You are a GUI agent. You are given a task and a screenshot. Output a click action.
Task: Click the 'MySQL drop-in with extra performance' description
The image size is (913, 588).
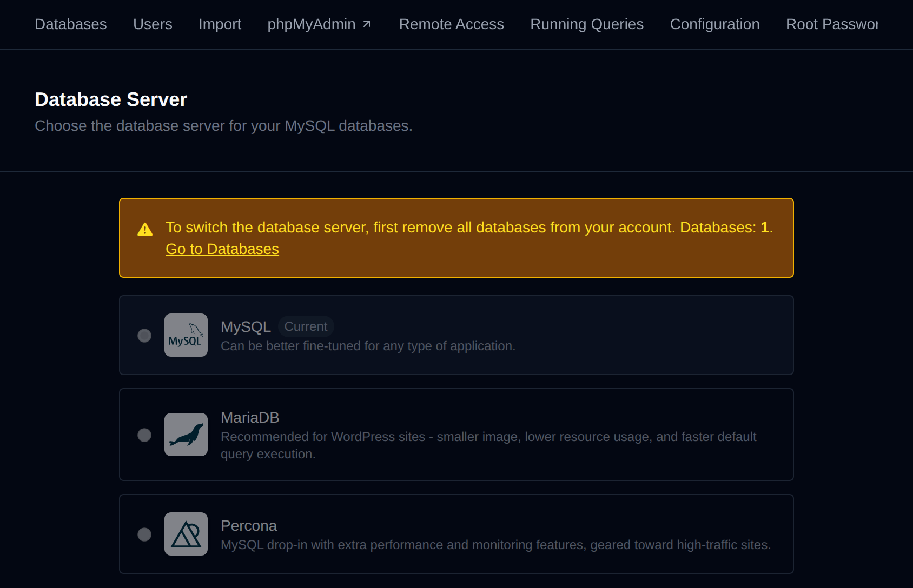tap(496, 545)
